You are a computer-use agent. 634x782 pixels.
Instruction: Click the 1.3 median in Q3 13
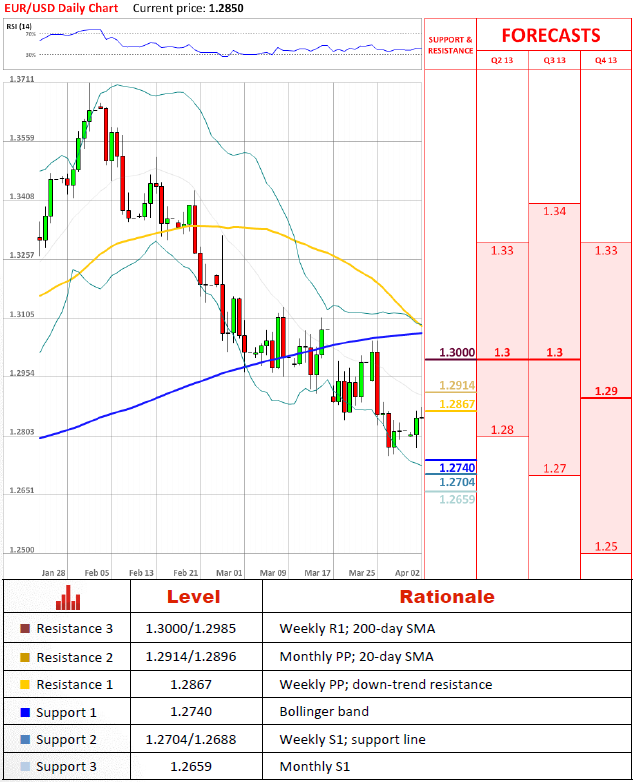coord(554,352)
